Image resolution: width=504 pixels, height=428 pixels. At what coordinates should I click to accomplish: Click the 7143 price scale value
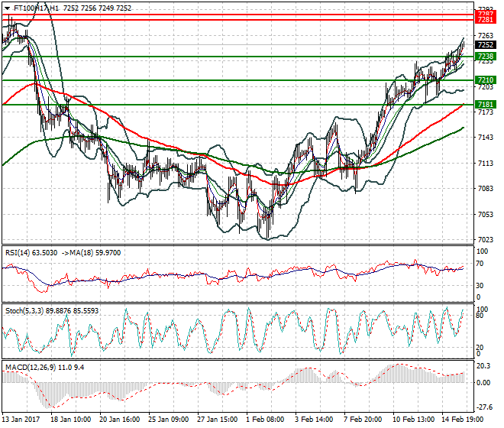tap(486, 138)
